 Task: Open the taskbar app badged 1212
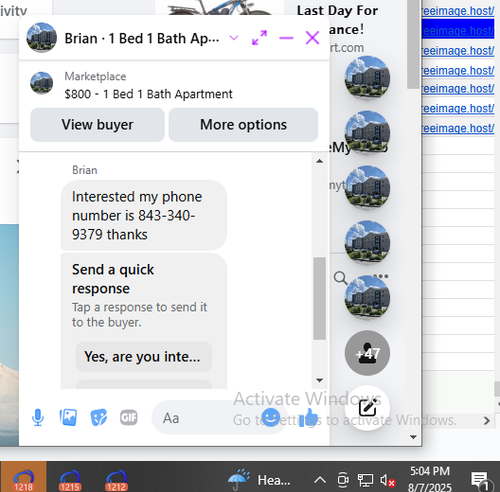[116, 479]
